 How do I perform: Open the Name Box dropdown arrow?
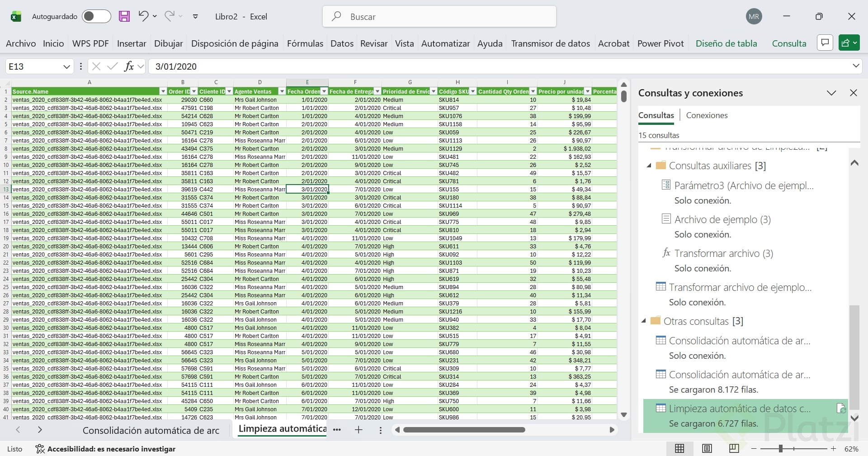click(x=66, y=66)
